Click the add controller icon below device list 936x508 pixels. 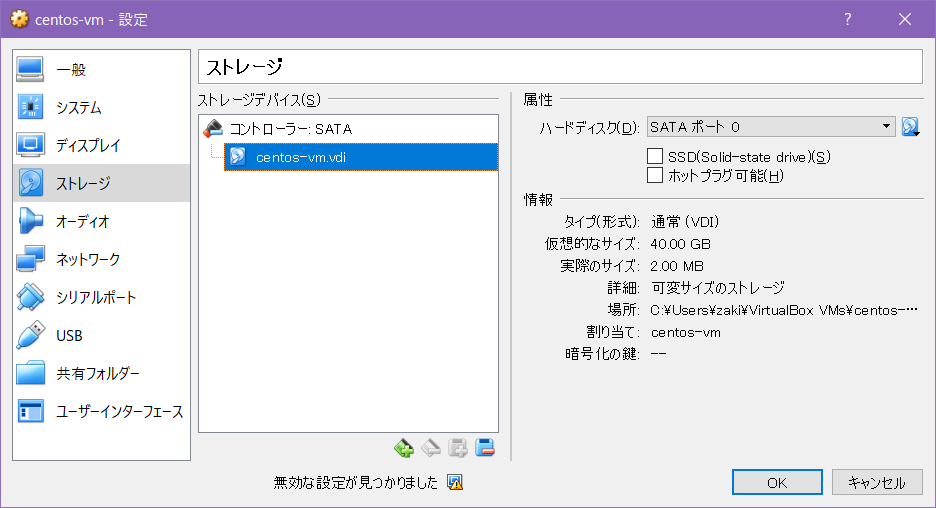point(458,448)
